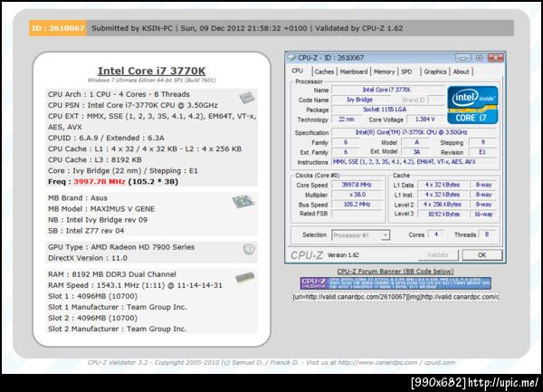Click the greyed Validate button
The image size is (543, 392).
pos(438,255)
